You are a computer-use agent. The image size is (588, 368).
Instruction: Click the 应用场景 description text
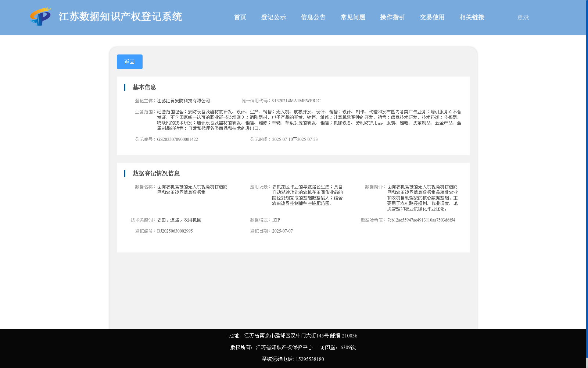[307, 195]
